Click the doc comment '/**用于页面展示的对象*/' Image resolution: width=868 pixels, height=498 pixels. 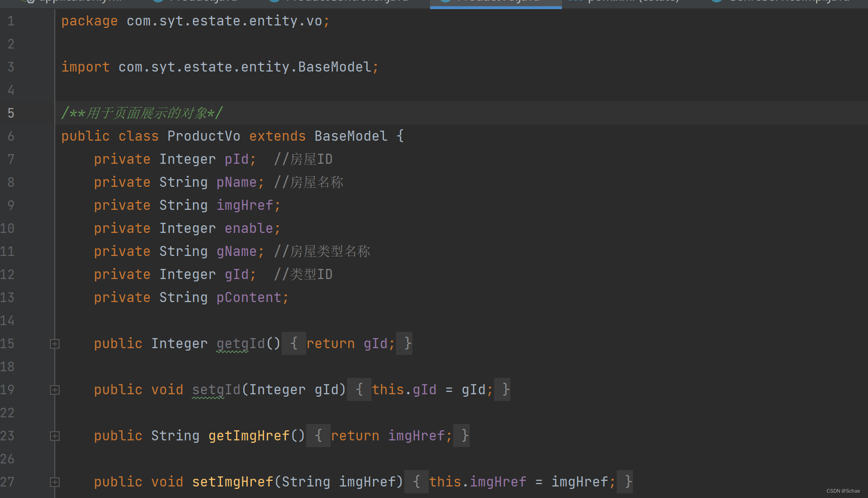click(142, 113)
